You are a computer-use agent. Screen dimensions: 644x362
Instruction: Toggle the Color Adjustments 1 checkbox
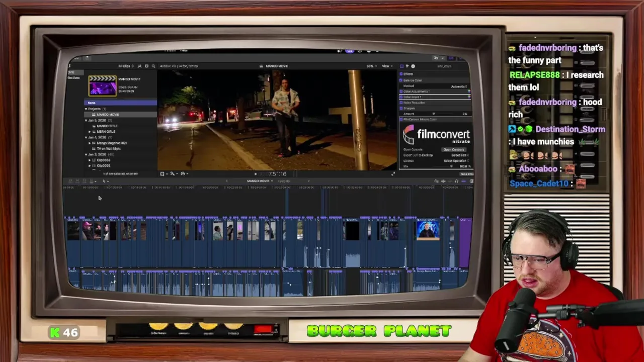(x=401, y=92)
